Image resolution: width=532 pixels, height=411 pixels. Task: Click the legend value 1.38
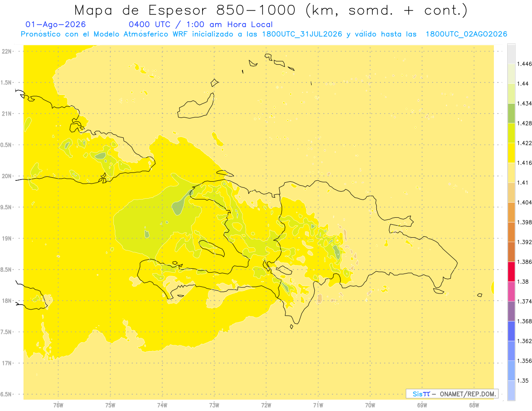coord(524,282)
